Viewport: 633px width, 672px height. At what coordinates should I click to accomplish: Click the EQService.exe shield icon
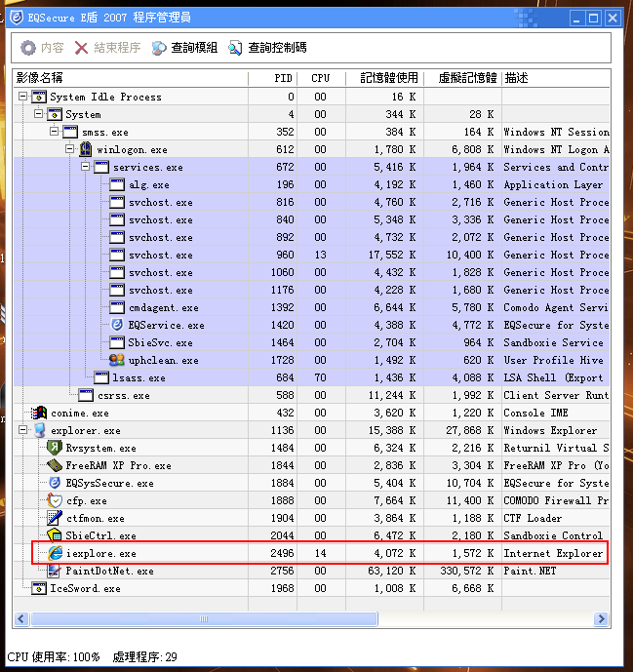tap(117, 325)
